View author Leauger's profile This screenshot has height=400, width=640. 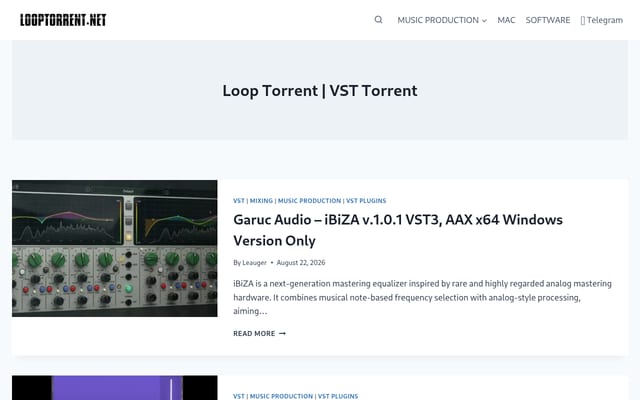pos(254,262)
